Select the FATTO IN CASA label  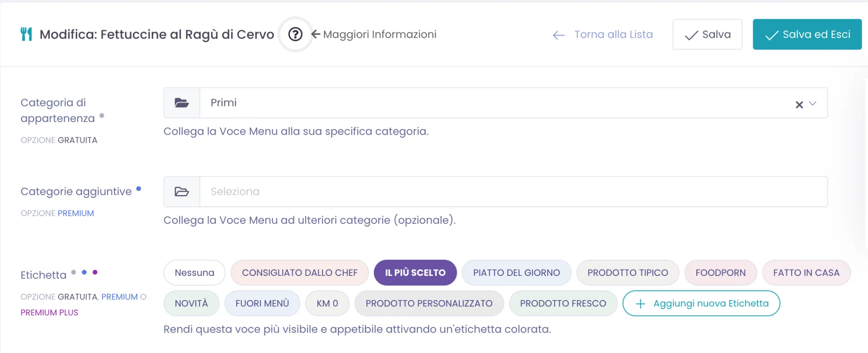806,272
